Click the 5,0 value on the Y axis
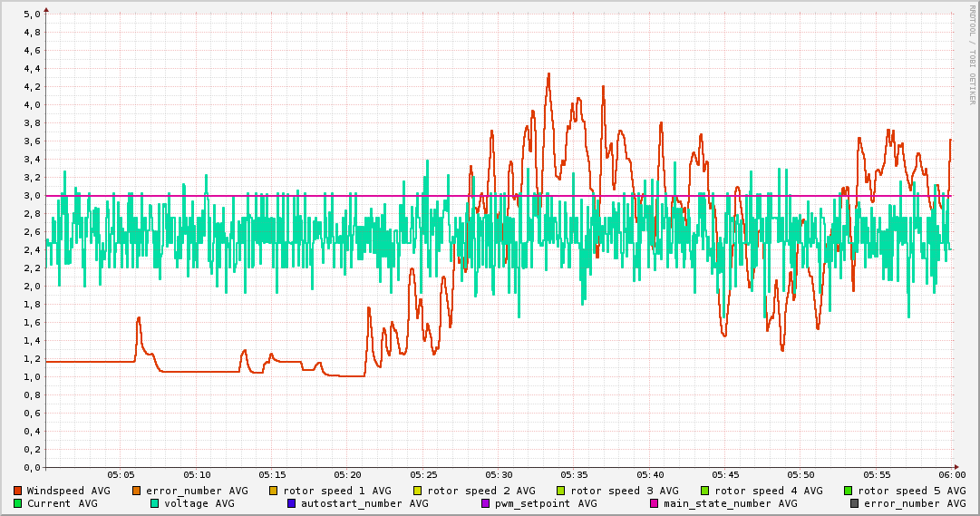This screenshot has height=516, width=980. [x=32, y=14]
